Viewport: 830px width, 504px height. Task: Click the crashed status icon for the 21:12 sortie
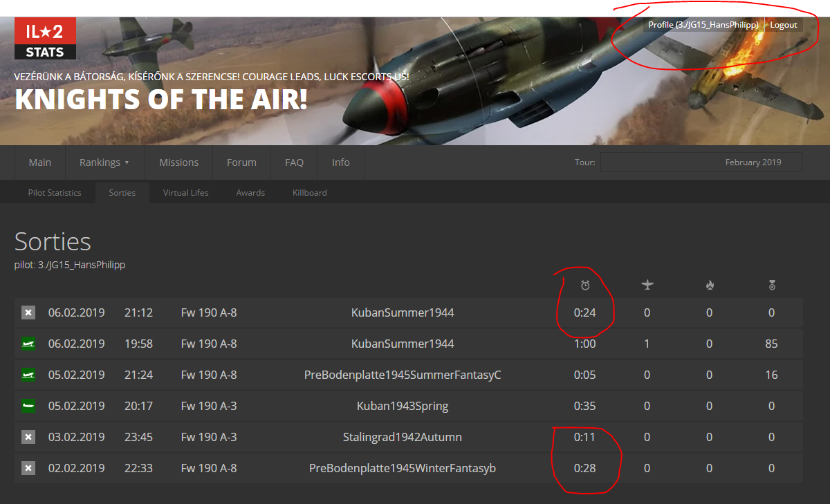pyautogui.click(x=28, y=312)
